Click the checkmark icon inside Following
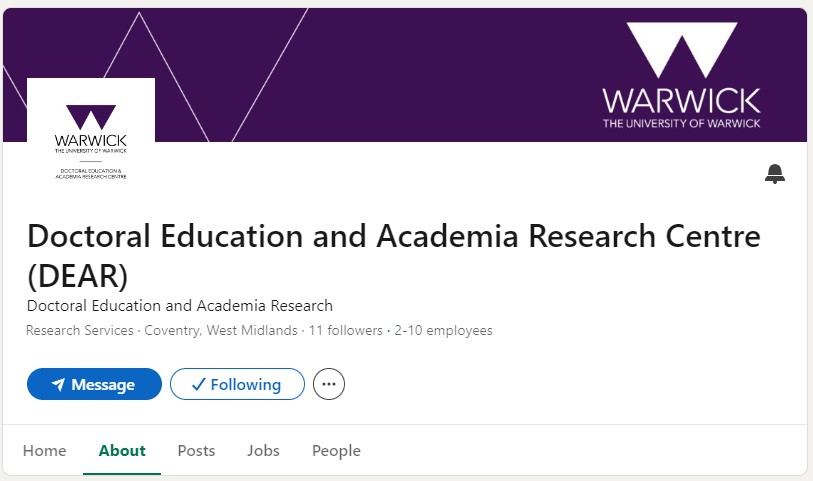This screenshot has width=813, height=481. coord(198,384)
